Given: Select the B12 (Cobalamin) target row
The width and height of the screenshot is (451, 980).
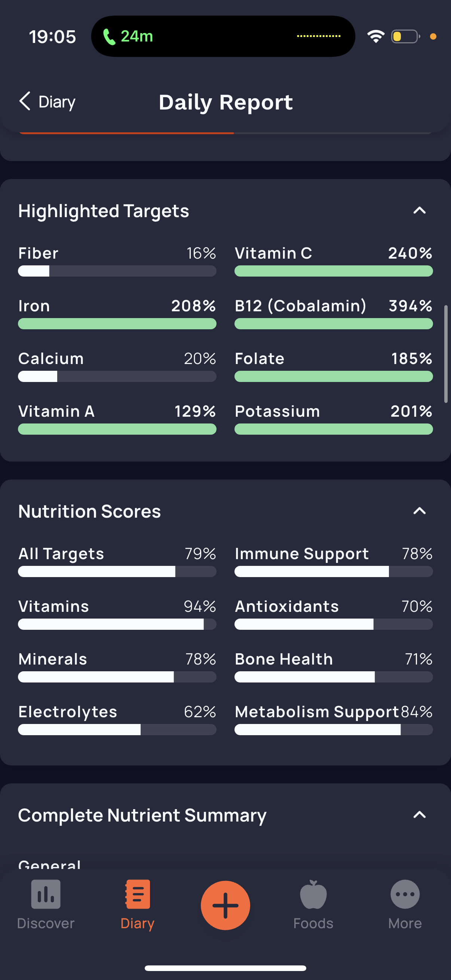Looking at the screenshot, I should pyautogui.click(x=334, y=314).
